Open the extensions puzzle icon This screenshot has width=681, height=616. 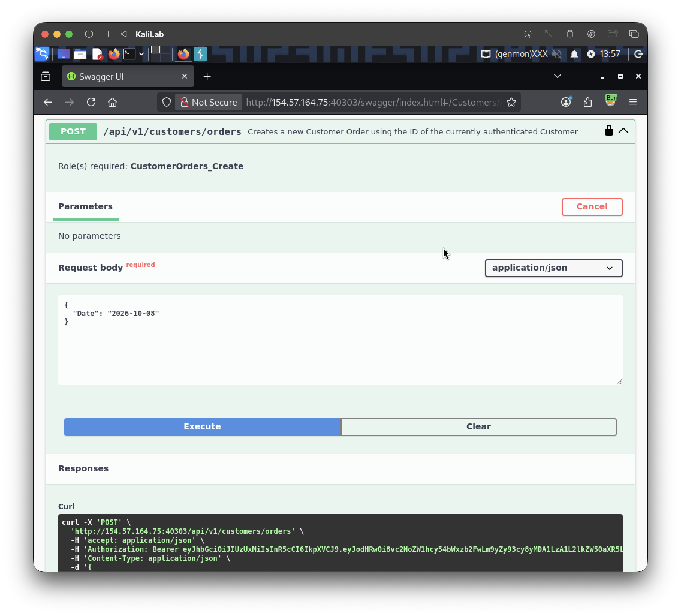(x=588, y=102)
